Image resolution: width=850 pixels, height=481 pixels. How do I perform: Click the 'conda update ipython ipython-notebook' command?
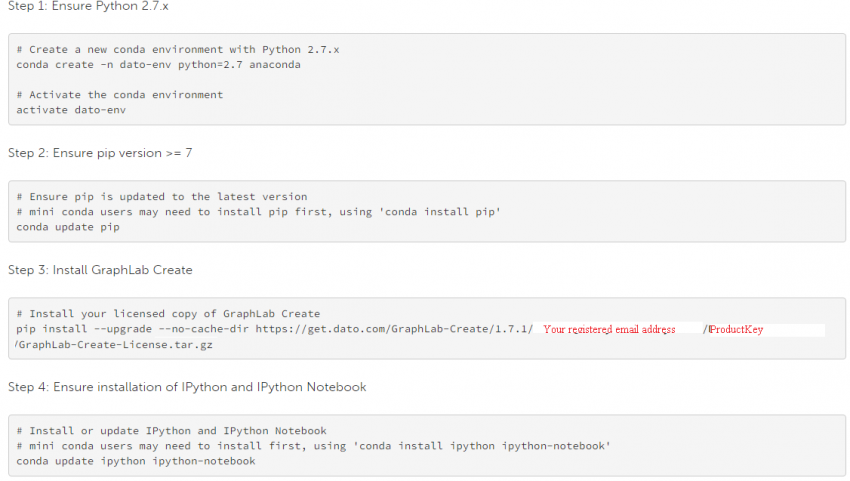(136, 461)
